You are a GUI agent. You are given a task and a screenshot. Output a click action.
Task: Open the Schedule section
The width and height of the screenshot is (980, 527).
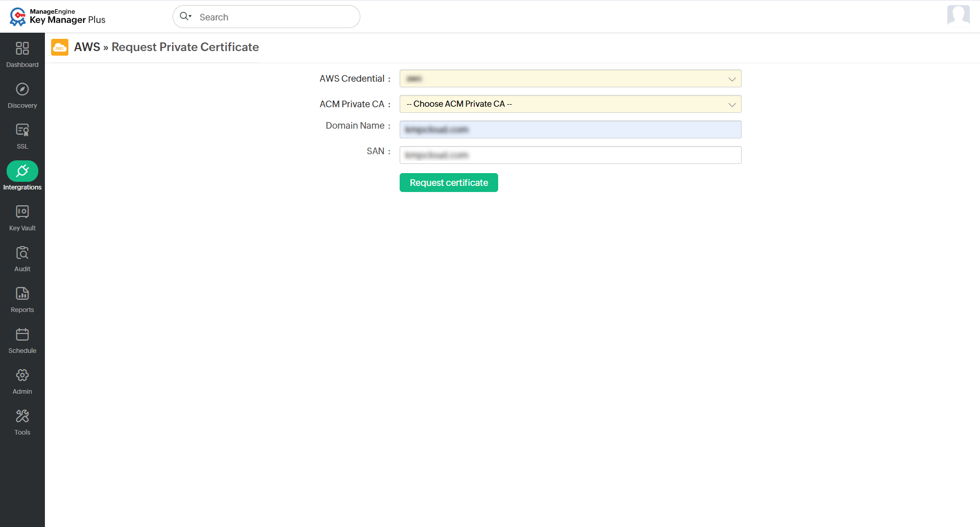(x=22, y=340)
